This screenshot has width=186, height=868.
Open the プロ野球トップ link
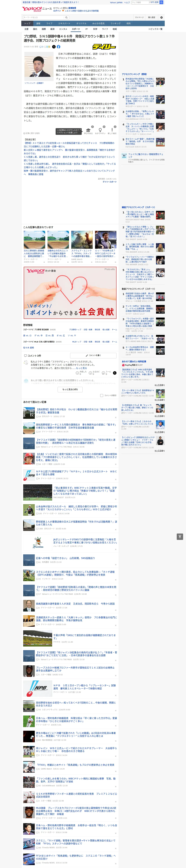pos(75,330)
